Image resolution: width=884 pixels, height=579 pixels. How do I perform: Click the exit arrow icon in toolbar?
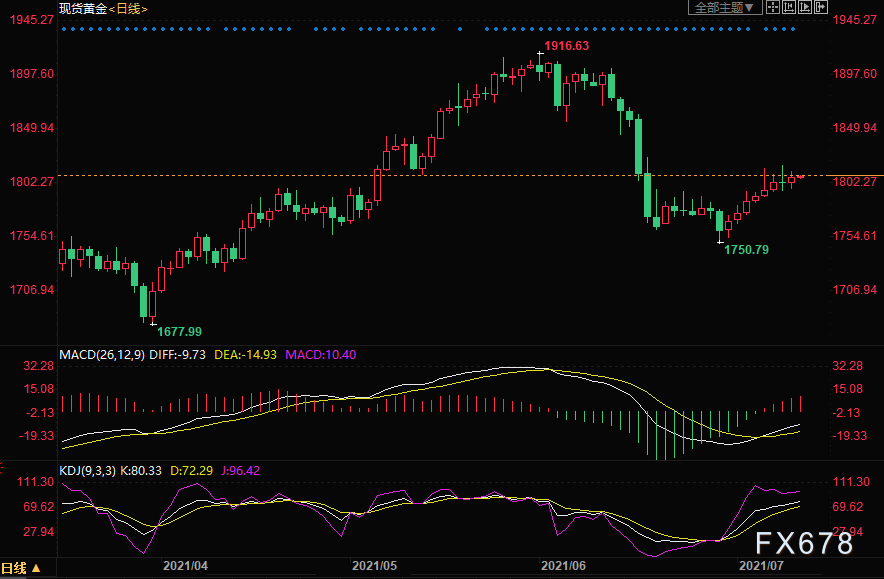click(x=818, y=8)
